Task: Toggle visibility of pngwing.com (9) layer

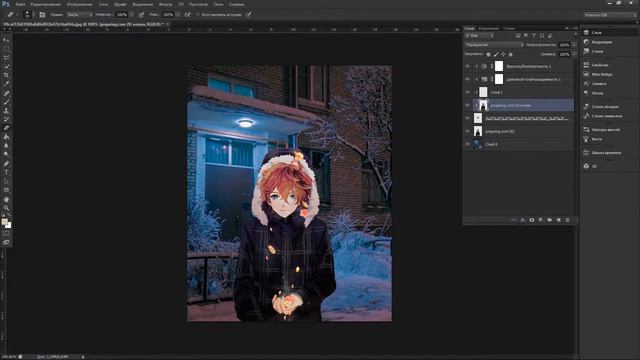Action: [x=467, y=131]
